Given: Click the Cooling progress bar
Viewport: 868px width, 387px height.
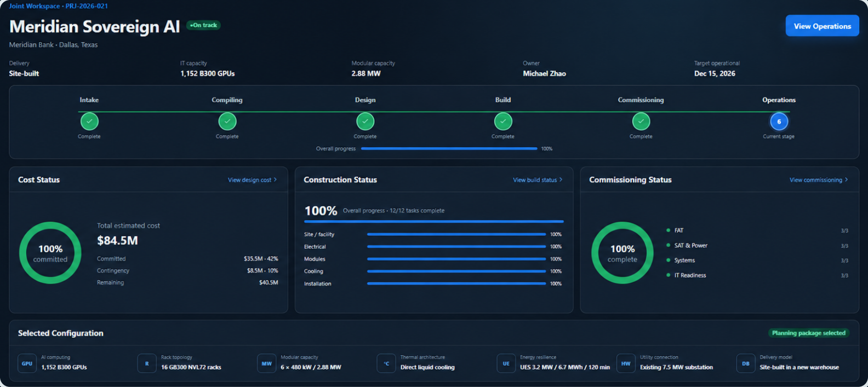Looking at the screenshot, I should pyautogui.click(x=456, y=271).
